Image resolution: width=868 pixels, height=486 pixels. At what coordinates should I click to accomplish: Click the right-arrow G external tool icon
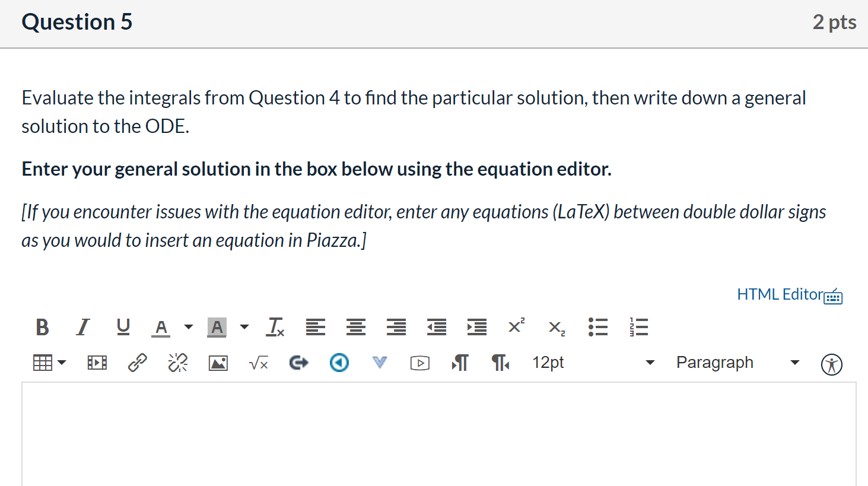(298, 363)
